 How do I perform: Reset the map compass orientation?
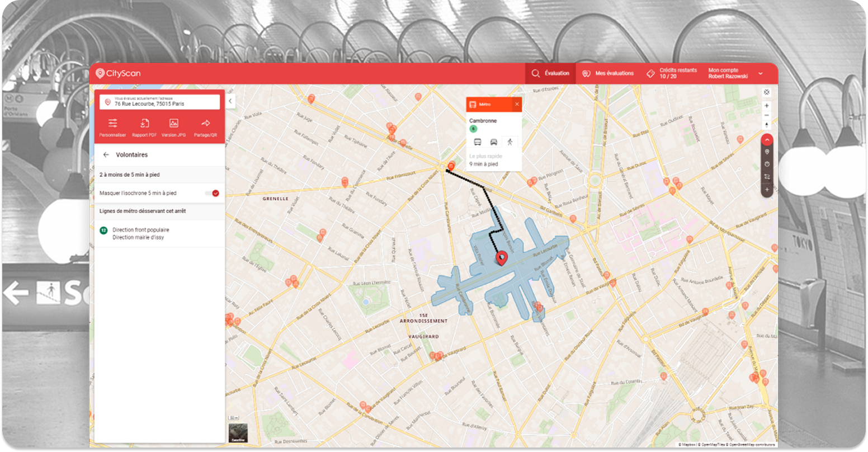[766, 125]
